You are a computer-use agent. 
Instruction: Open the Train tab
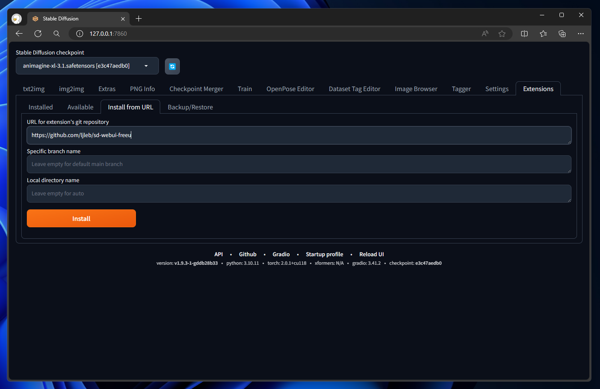[245, 89]
